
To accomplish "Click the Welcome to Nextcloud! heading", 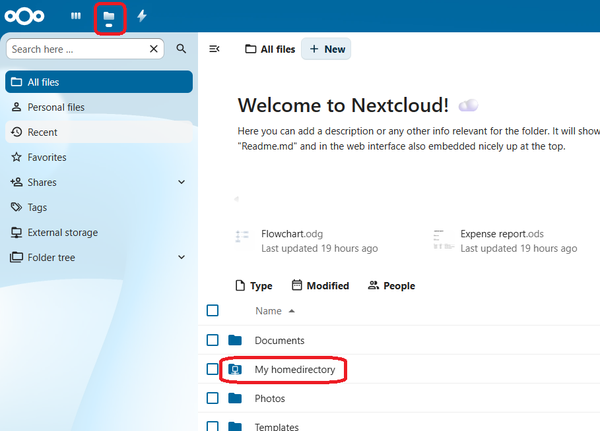I will 343,105.
